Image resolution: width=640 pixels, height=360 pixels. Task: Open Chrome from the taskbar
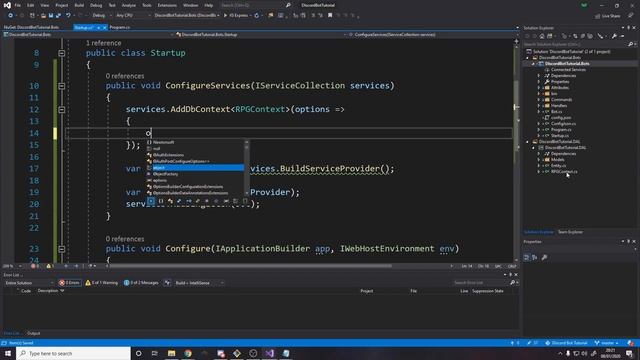point(188,353)
